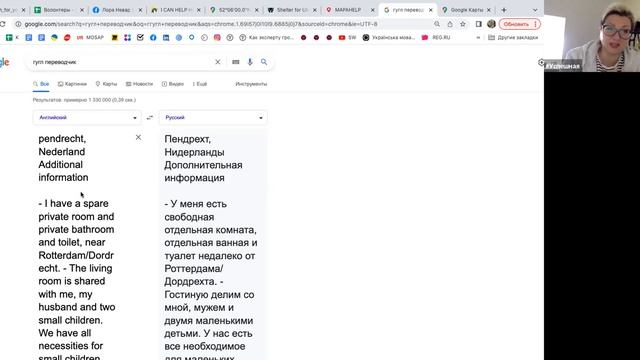Open the REG.RU bookmark
640x360 pixels.
(436, 38)
